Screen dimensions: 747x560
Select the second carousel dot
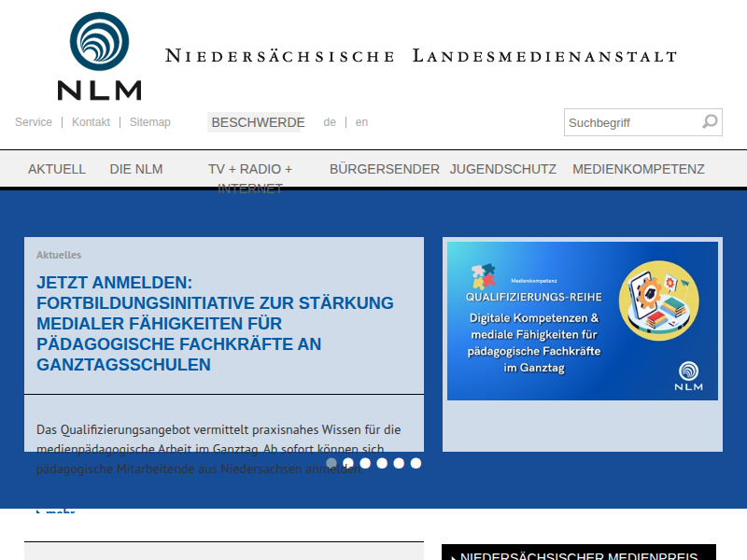point(348,463)
